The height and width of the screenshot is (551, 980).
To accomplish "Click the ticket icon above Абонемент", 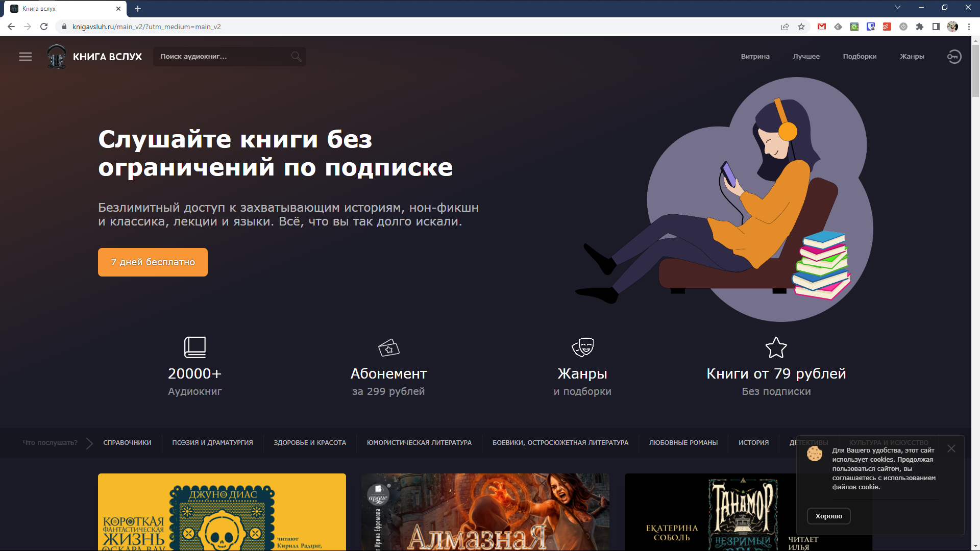I will (x=388, y=348).
